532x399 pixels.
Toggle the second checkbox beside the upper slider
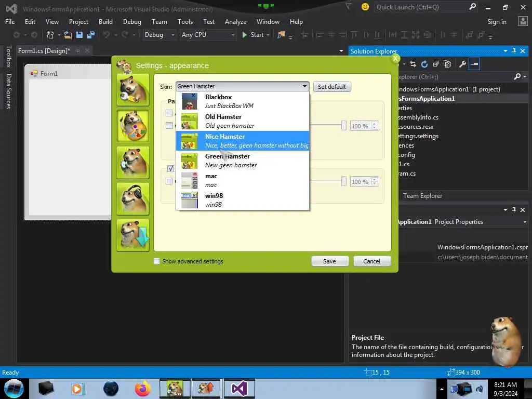coord(169,126)
